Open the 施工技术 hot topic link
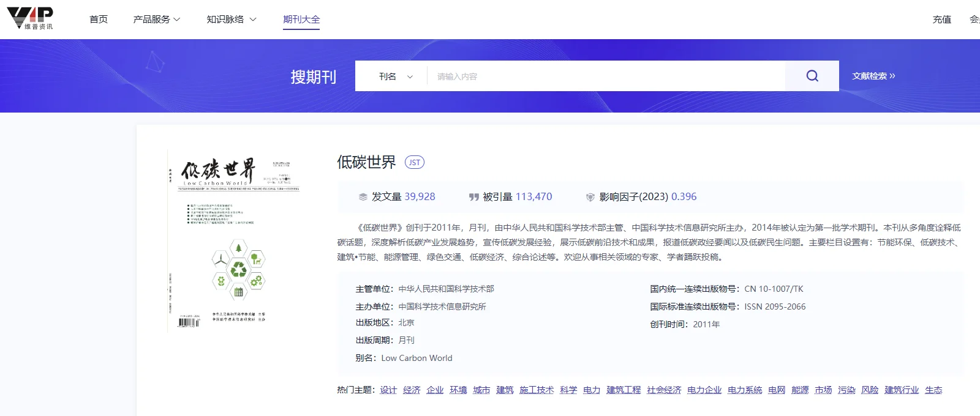 pos(537,390)
